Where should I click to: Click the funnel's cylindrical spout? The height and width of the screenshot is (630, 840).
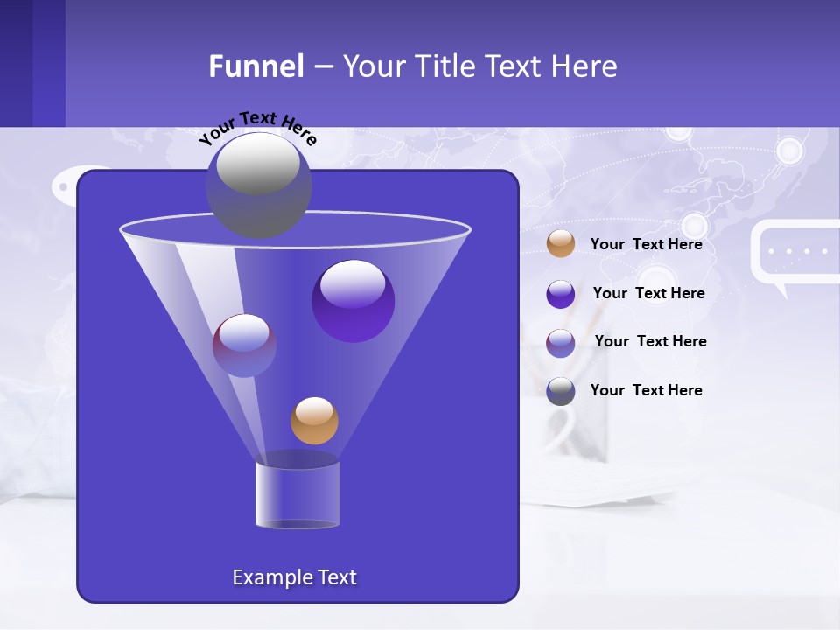pyautogui.click(x=297, y=494)
